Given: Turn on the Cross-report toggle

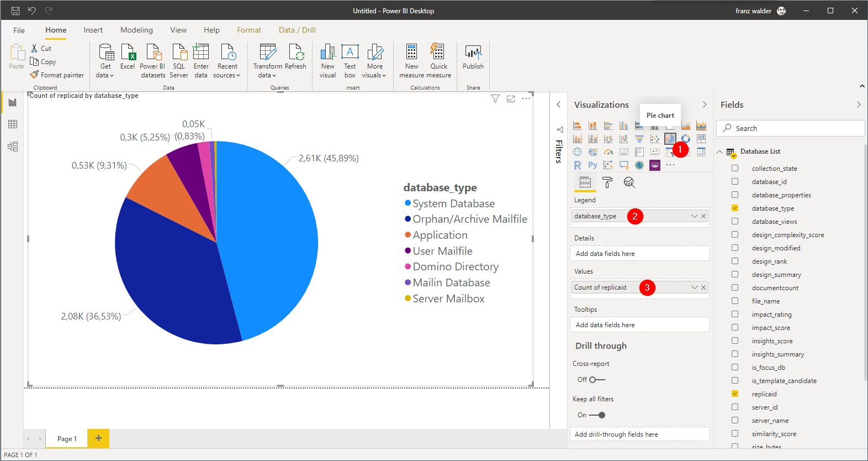Looking at the screenshot, I should coord(597,380).
